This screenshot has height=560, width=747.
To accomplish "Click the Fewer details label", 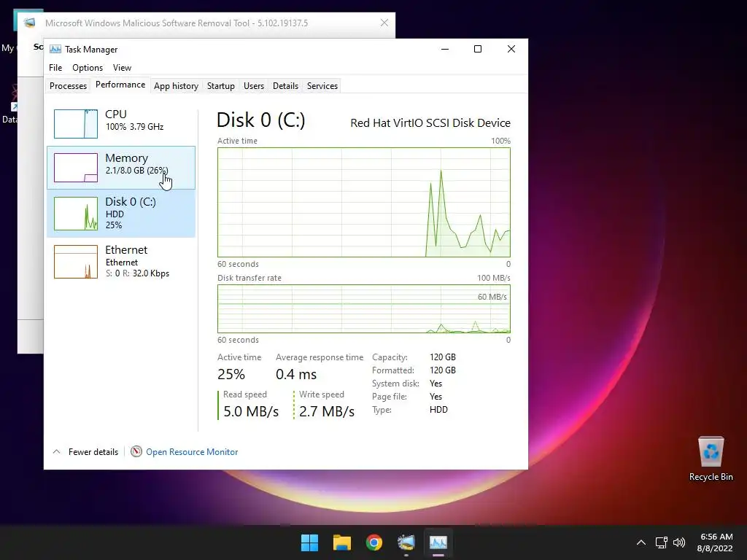I will (x=93, y=452).
